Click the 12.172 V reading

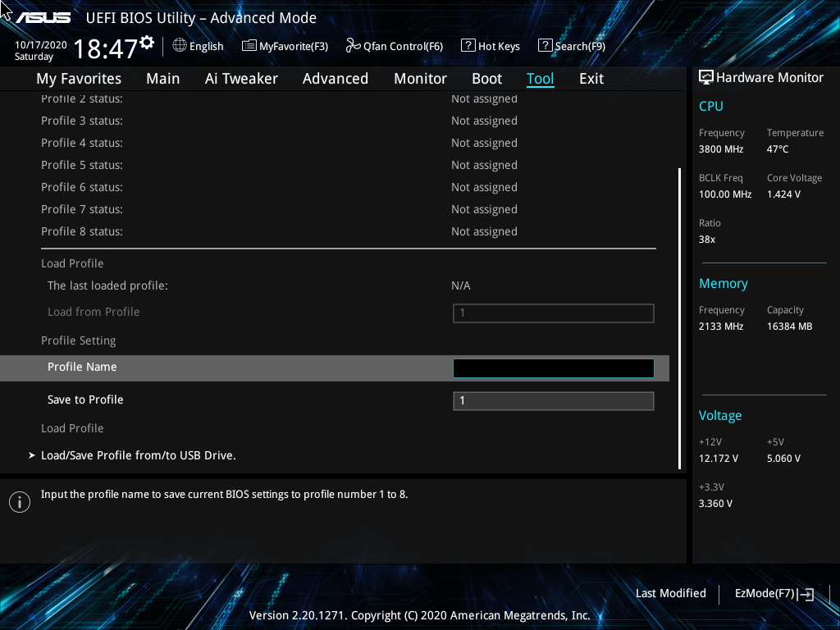[719, 459]
